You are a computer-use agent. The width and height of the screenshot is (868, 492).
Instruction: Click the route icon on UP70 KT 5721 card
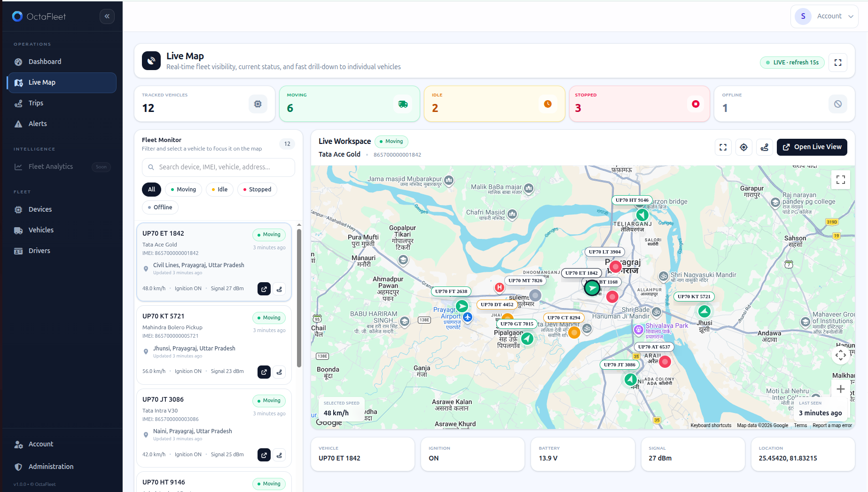point(280,372)
